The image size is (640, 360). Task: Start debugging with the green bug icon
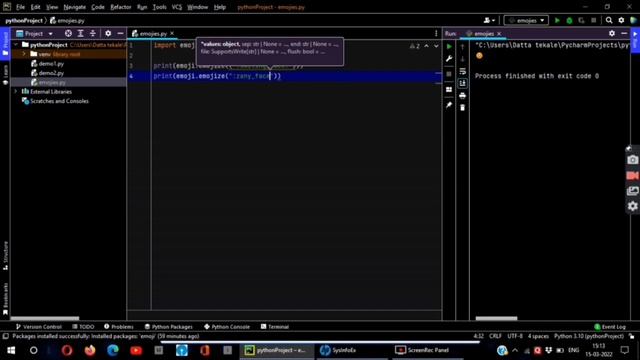tap(569, 20)
